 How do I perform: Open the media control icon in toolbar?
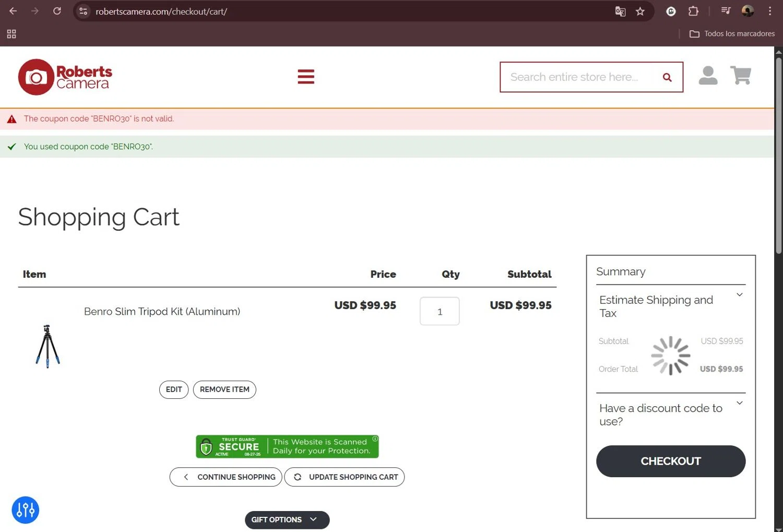[x=726, y=11]
